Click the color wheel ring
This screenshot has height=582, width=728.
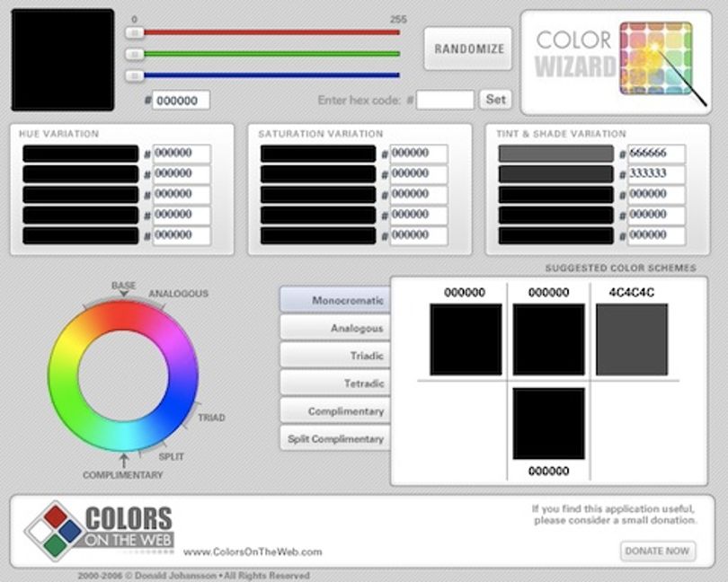(x=123, y=376)
